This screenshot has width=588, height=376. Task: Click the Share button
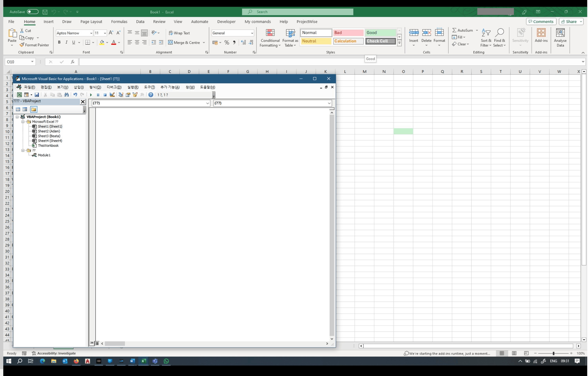click(569, 22)
